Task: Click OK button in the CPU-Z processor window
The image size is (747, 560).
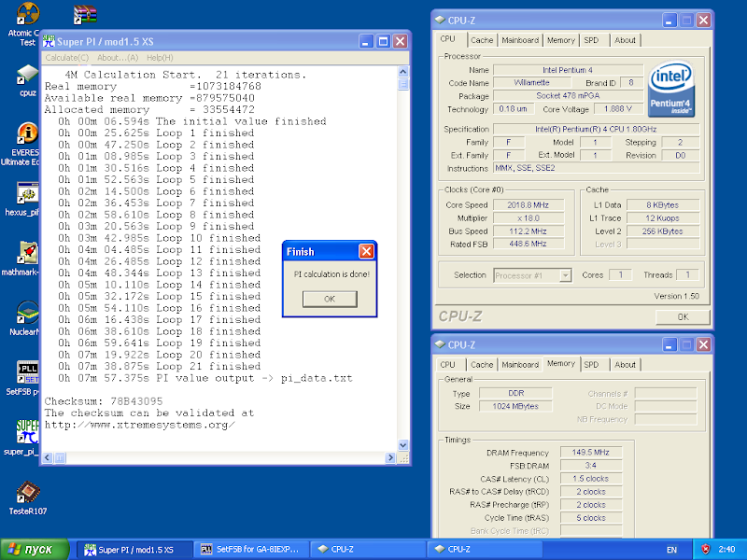Action: click(683, 316)
